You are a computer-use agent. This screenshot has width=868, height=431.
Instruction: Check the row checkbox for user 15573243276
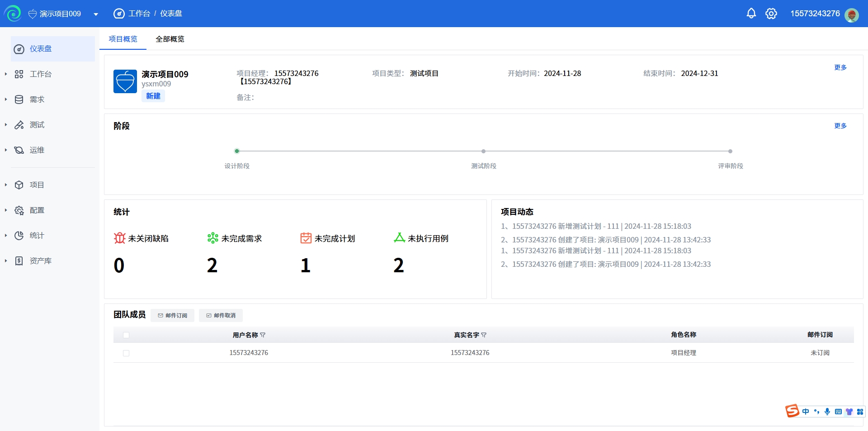pos(126,353)
